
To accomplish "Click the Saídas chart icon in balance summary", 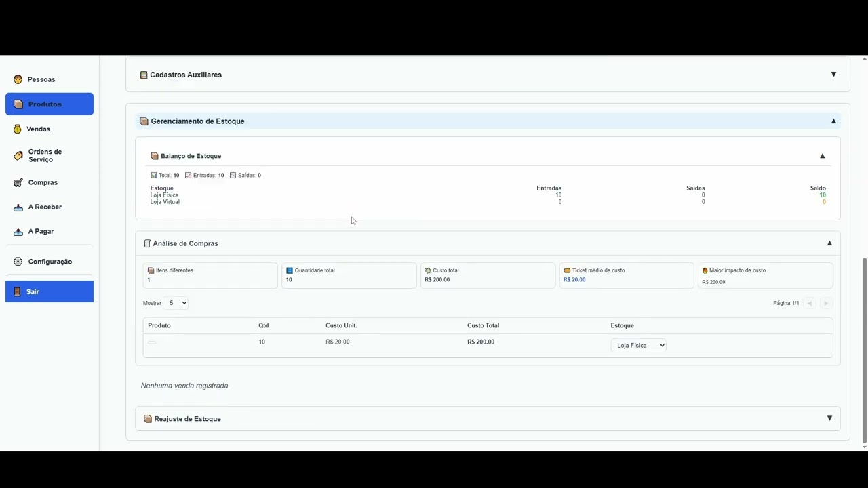I will (233, 175).
